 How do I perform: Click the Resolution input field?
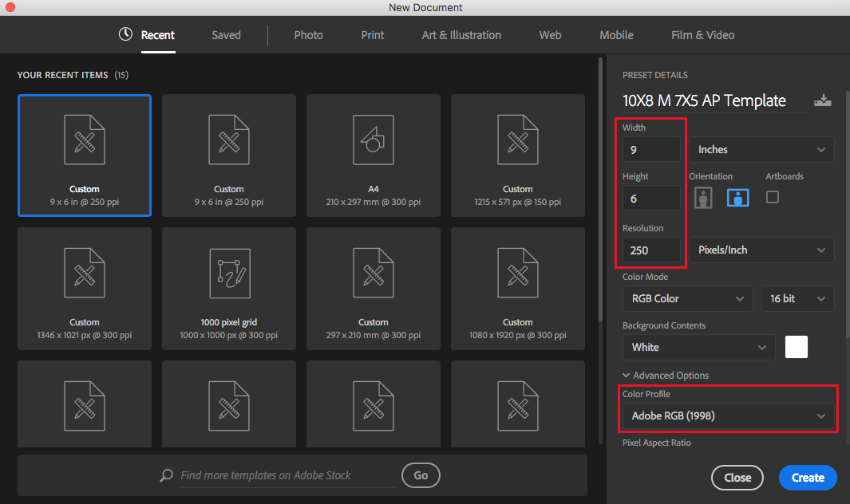pos(651,250)
